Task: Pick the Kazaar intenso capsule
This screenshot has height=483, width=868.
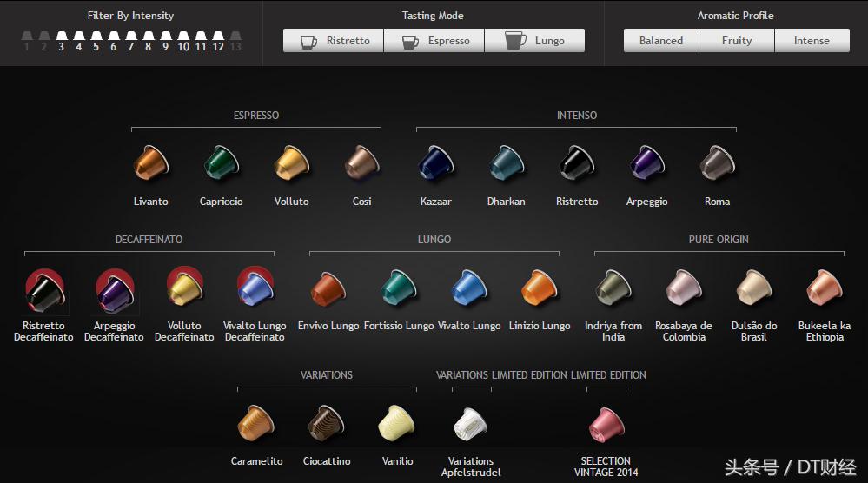Action: pos(435,162)
